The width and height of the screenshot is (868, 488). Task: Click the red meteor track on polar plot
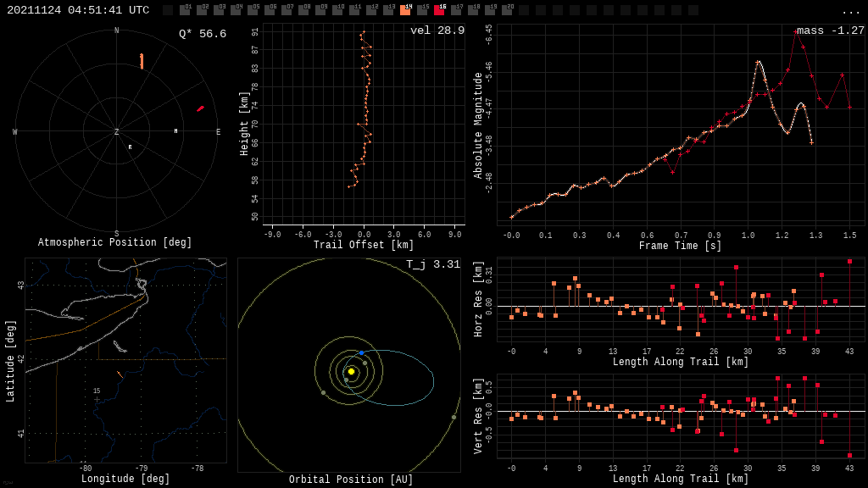click(x=200, y=108)
